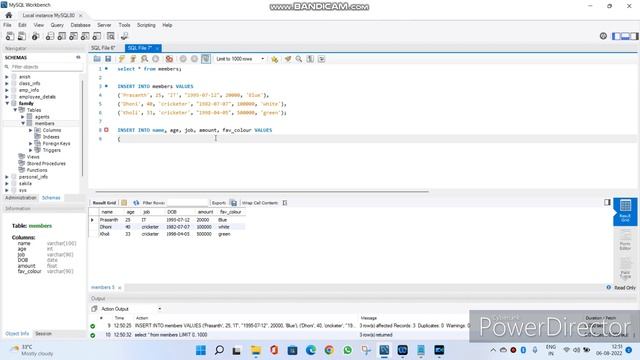Create new schema icon in main toolbar
This screenshot has height=360, width=640.
pos(50,36)
